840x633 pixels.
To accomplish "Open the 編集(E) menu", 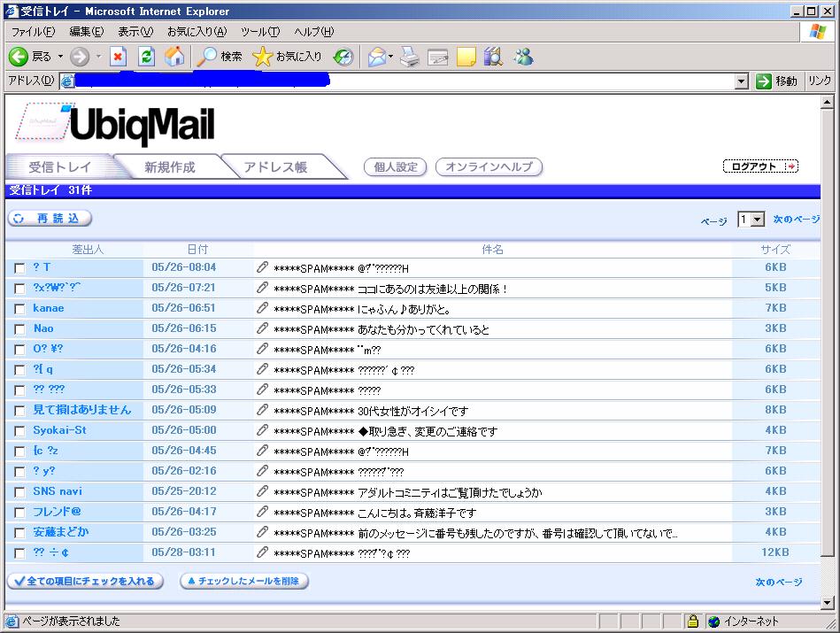I will [x=86, y=32].
